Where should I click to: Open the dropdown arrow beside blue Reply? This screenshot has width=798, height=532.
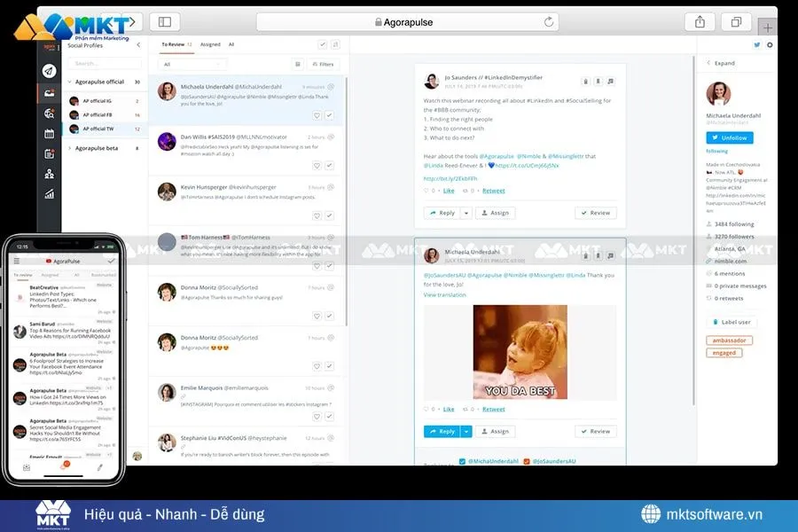click(x=466, y=431)
